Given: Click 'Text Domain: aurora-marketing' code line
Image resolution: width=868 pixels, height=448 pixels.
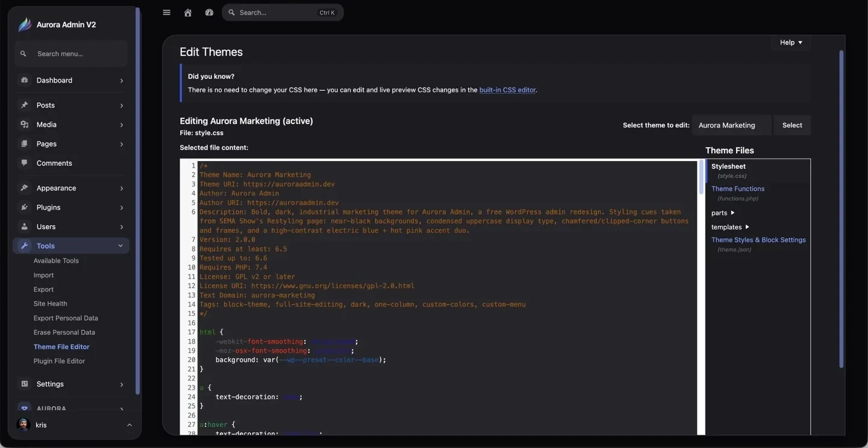Looking at the screenshot, I should [257, 295].
